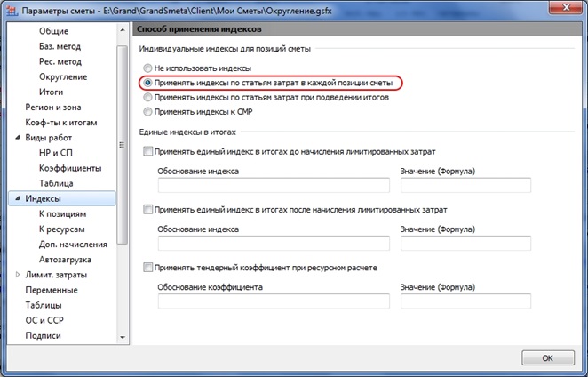The width and height of the screenshot is (588, 377).
Task: Enable single index after limited costs checkbox
Action: [x=147, y=210]
